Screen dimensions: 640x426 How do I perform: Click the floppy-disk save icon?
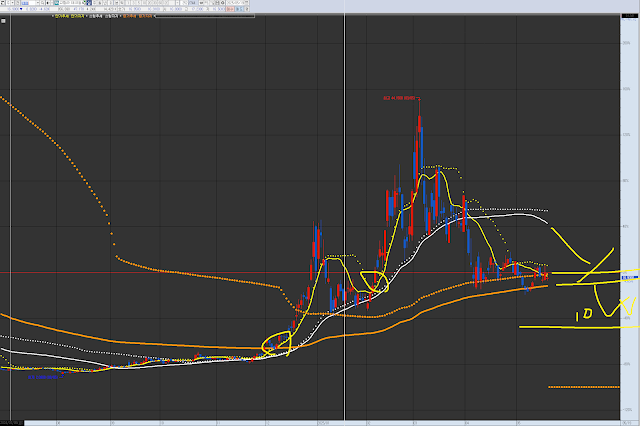point(218,3)
